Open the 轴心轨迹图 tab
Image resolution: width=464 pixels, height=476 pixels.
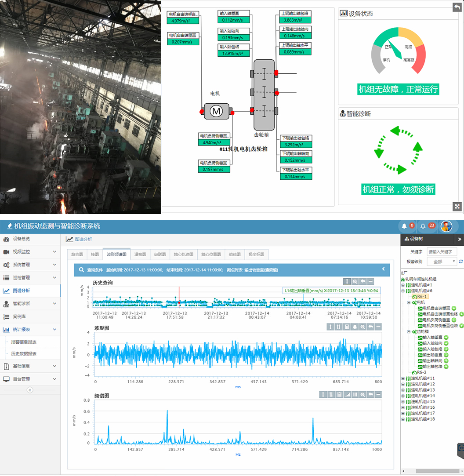pyautogui.click(x=183, y=254)
